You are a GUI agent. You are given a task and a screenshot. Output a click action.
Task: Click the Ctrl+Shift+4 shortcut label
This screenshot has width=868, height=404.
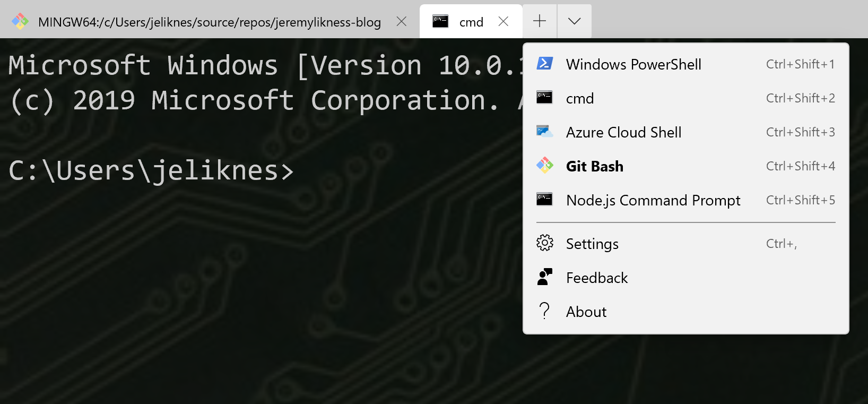(x=800, y=166)
